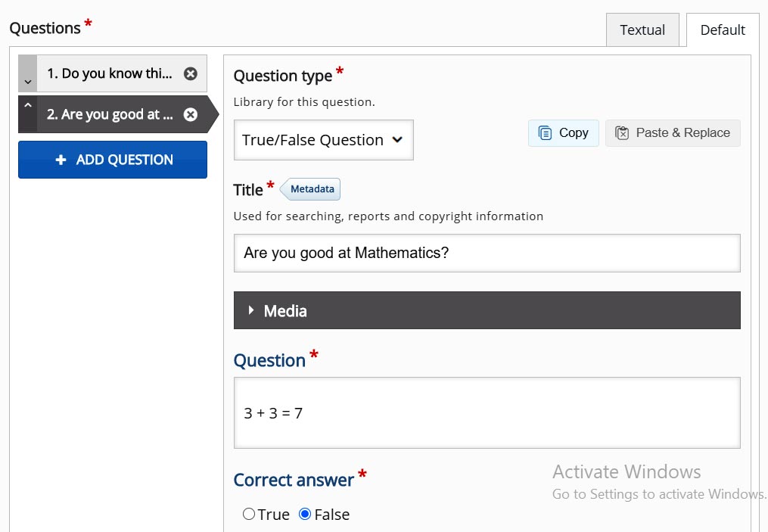Click the Paste & Replace icon

coord(622,133)
